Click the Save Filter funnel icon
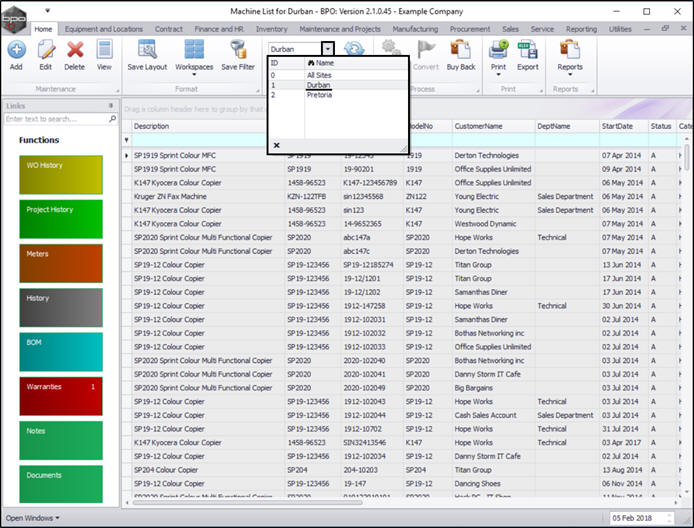694x528 pixels. pyautogui.click(x=237, y=52)
